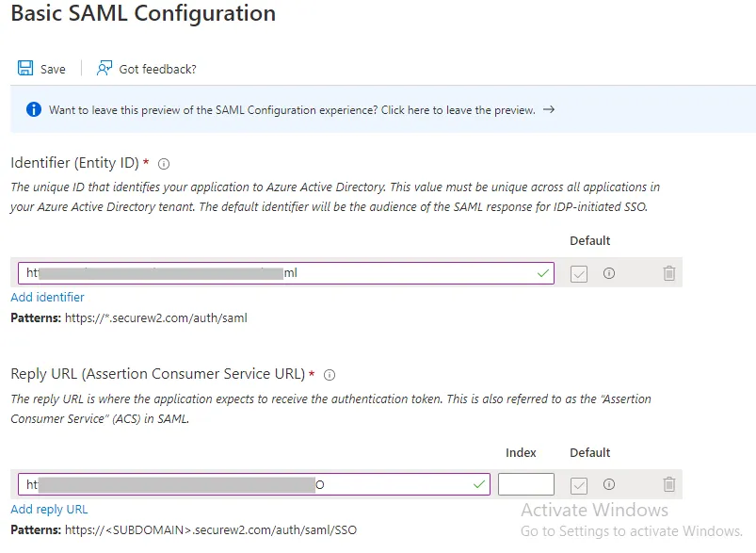
Task: Click inside the Identifier (Entity ID) text field
Action: [x=282, y=273]
